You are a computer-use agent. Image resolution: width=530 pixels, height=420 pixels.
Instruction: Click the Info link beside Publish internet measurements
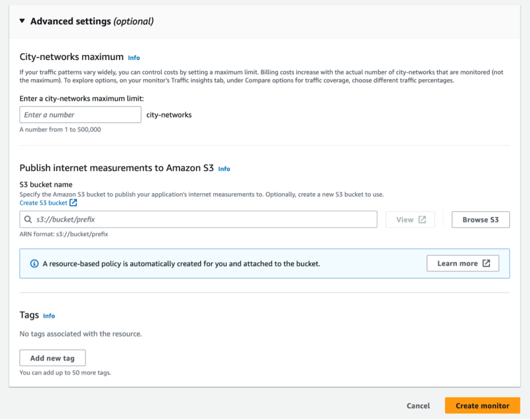[224, 168]
